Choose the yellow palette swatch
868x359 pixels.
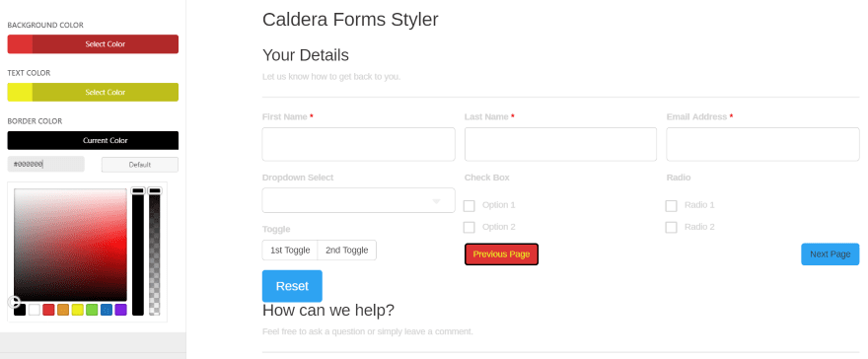pos(78,310)
